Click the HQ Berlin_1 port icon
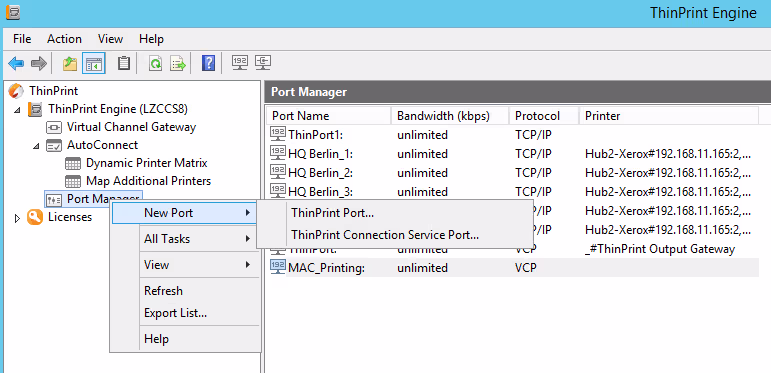 pos(278,153)
